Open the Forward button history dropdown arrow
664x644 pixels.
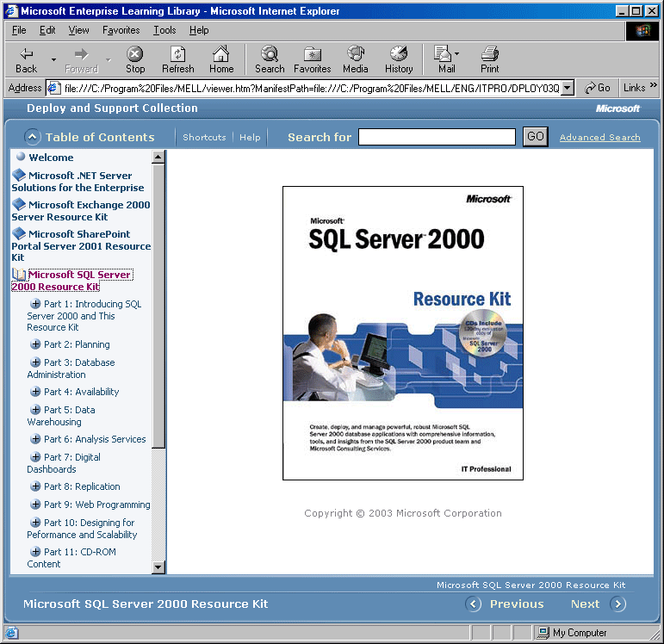pyautogui.click(x=109, y=59)
